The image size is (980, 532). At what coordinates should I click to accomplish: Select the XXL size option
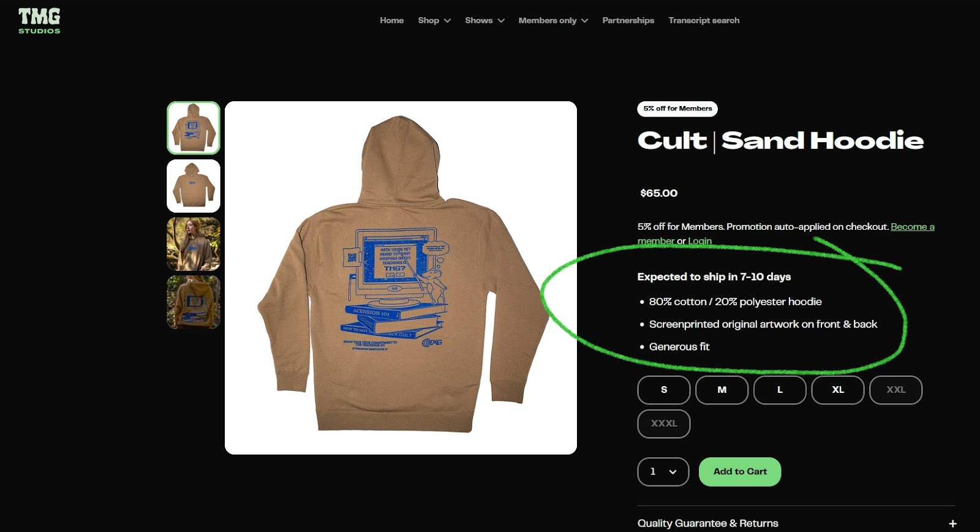896,390
